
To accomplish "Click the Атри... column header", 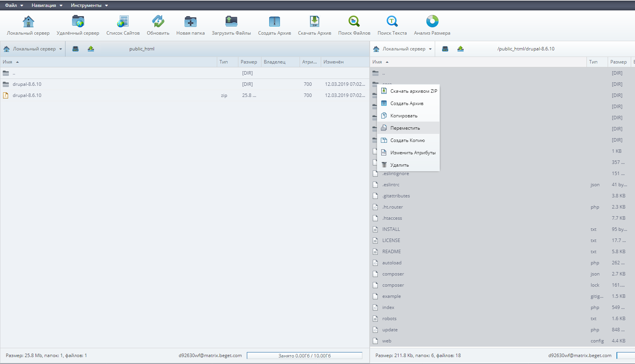I will coord(310,62).
